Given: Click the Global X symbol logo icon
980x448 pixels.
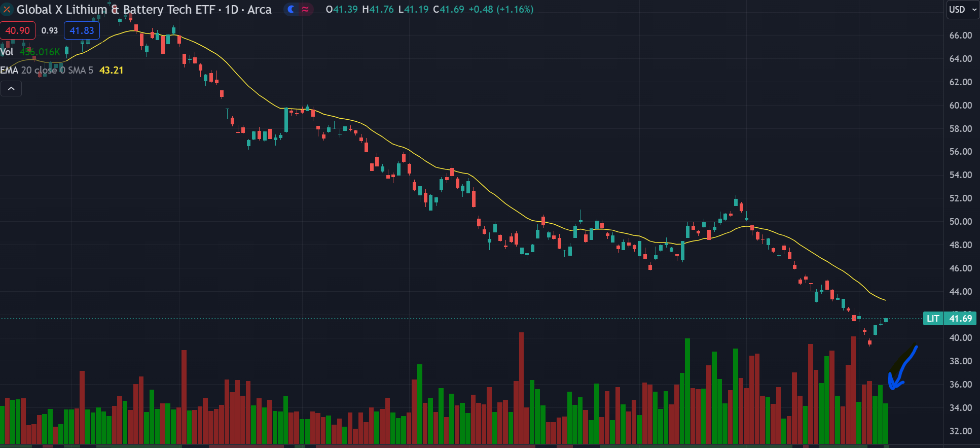Looking at the screenshot, I should [x=7, y=10].
